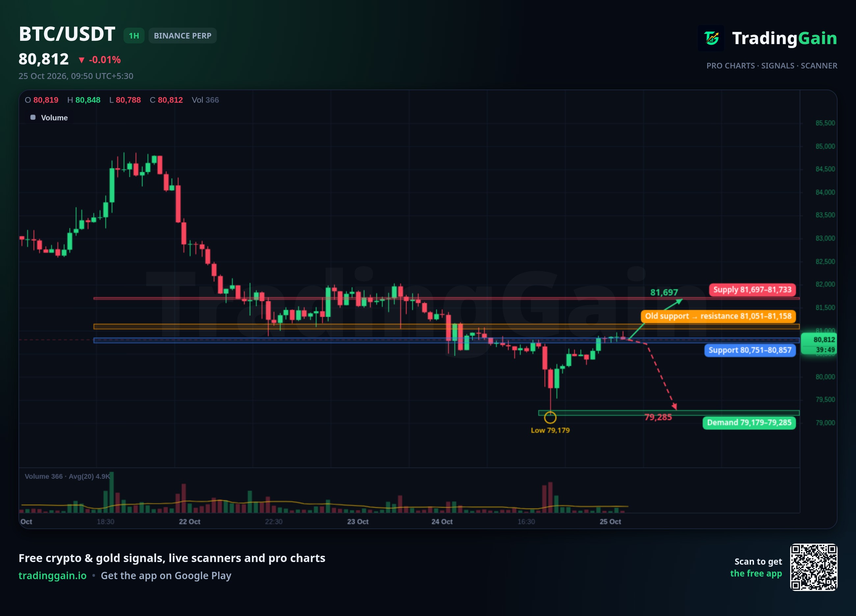
Task: Click the O 80,819 open value
Action: coord(41,100)
